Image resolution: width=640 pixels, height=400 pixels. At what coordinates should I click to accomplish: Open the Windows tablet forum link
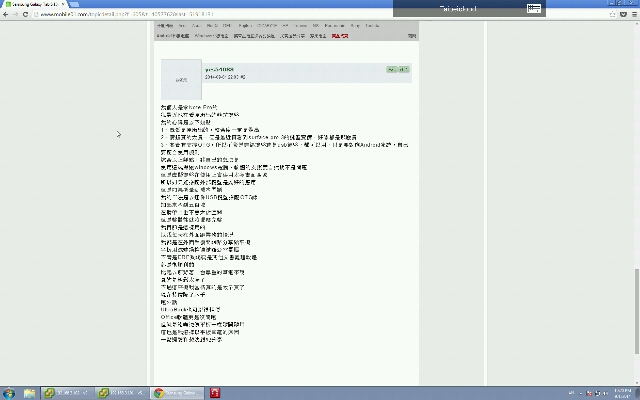click(211, 36)
